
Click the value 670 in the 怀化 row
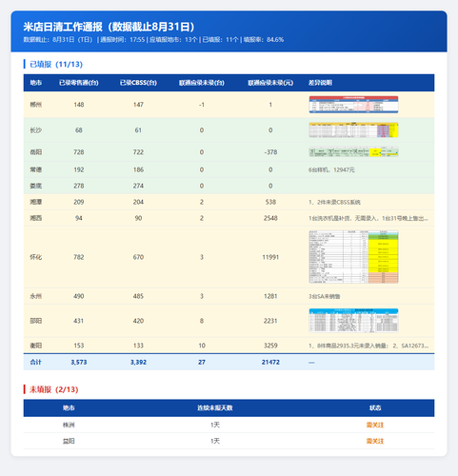click(x=138, y=257)
